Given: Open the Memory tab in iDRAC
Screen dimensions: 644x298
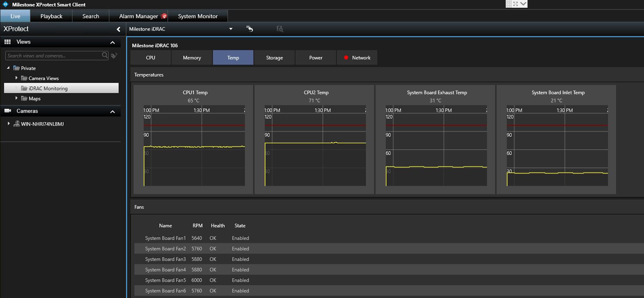Looking at the screenshot, I should [192, 58].
